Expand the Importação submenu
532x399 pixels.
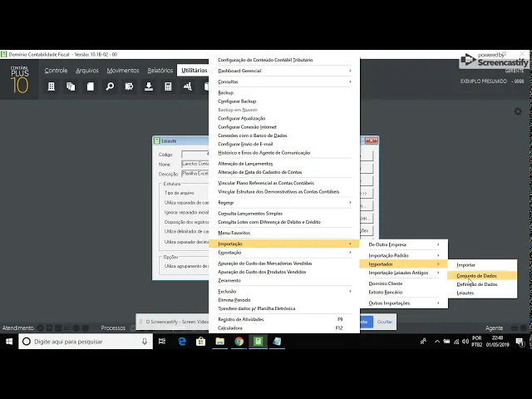pyautogui.click(x=284, y=244)
